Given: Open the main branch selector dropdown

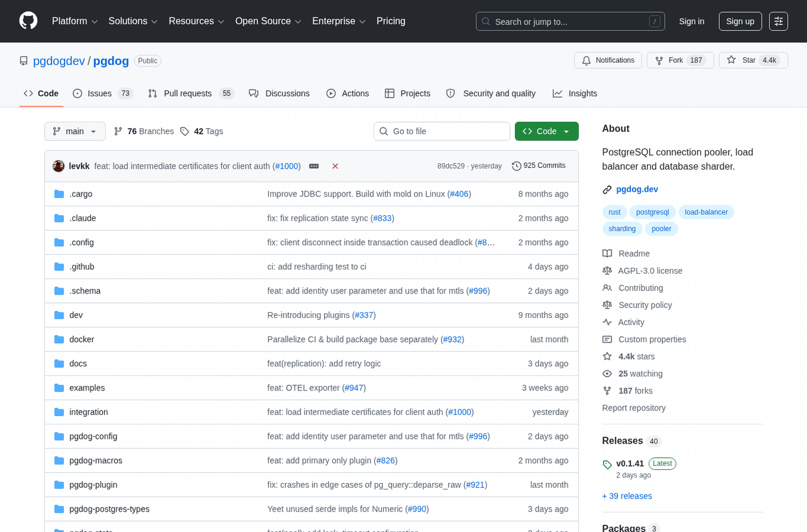Looking at the screenshot, I should point(75,132).
